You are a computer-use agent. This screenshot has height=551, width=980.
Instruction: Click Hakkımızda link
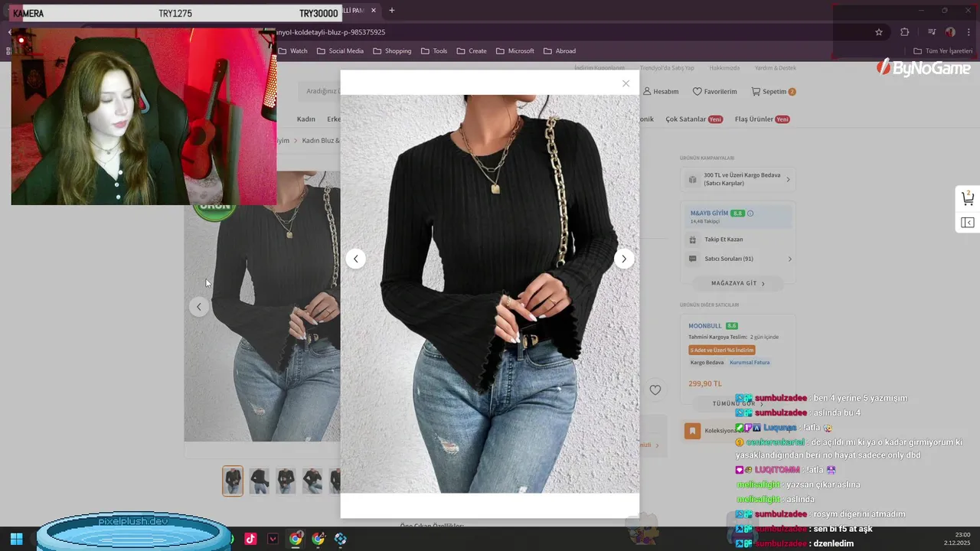click(724, 68)
